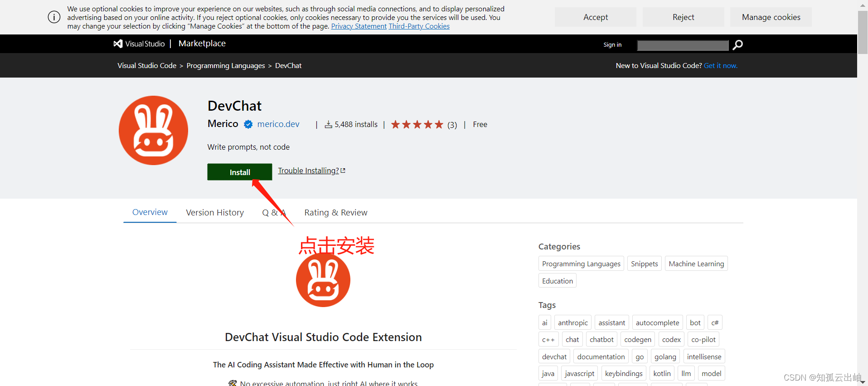Image resolution: width=868 pixels, height=386 pixels.
Task: Click the 'autocomplete' tag
Action: click(x=657, y=322)
